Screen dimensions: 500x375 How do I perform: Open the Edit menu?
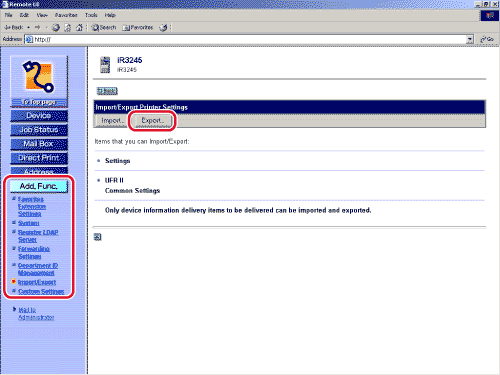[x=24, y=15]
